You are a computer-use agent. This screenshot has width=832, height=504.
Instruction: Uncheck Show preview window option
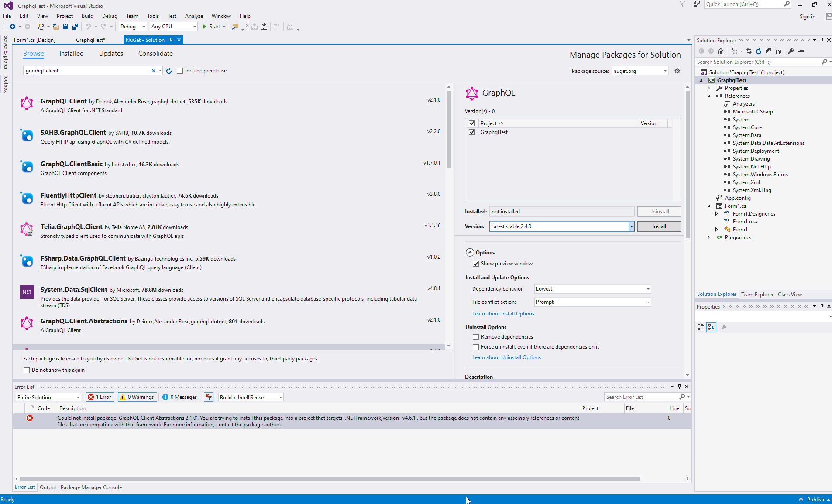476,264
